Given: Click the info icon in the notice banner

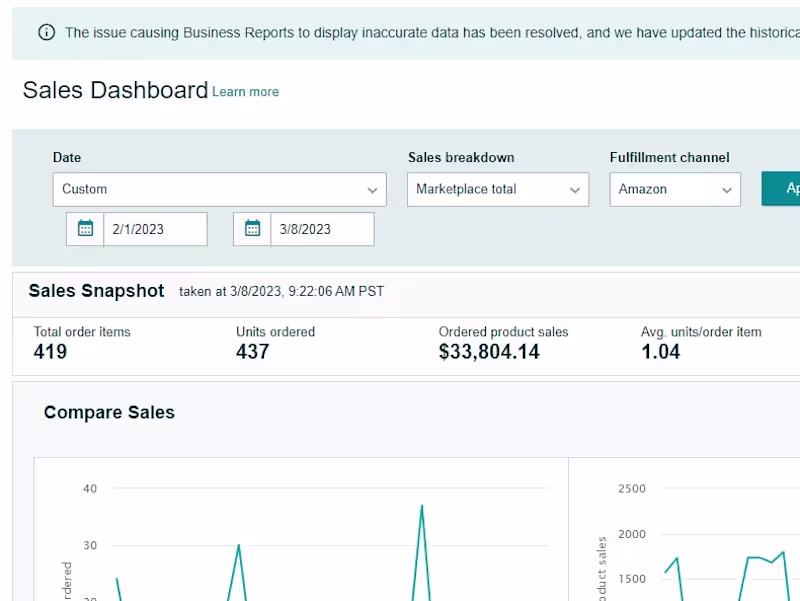Looking at the screenshot, I should pos(46,32).
